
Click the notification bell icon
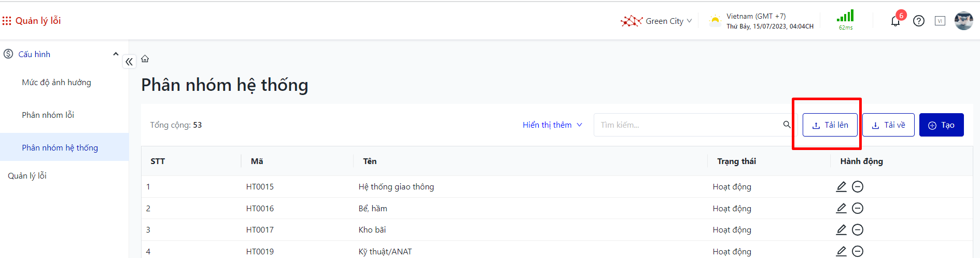pyautogui.click(x=895, y=21)
